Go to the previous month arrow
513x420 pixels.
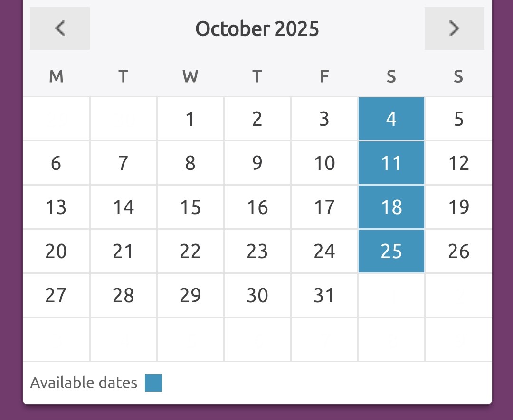point(60,28)
